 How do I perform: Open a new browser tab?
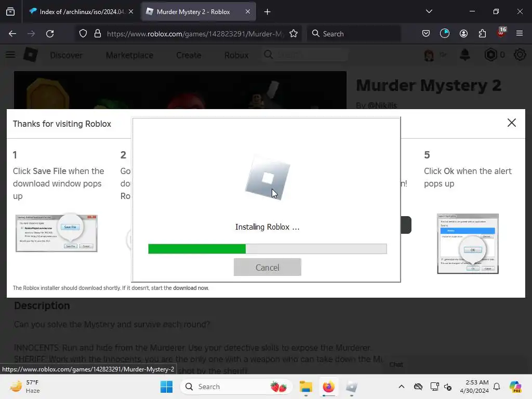(268, 12)
